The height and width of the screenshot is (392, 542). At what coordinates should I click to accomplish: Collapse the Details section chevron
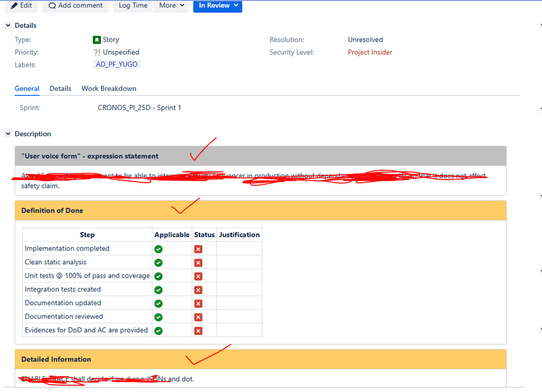(8, 25)
